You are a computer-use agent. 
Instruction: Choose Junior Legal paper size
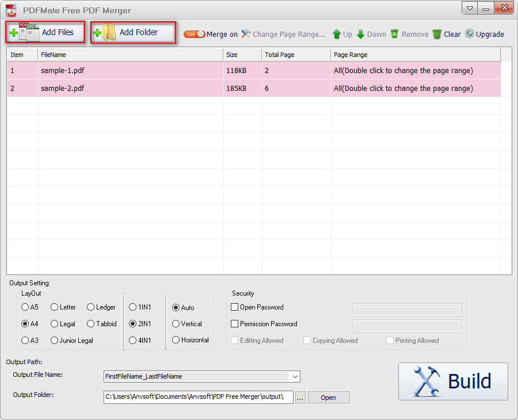pos(55,340)
